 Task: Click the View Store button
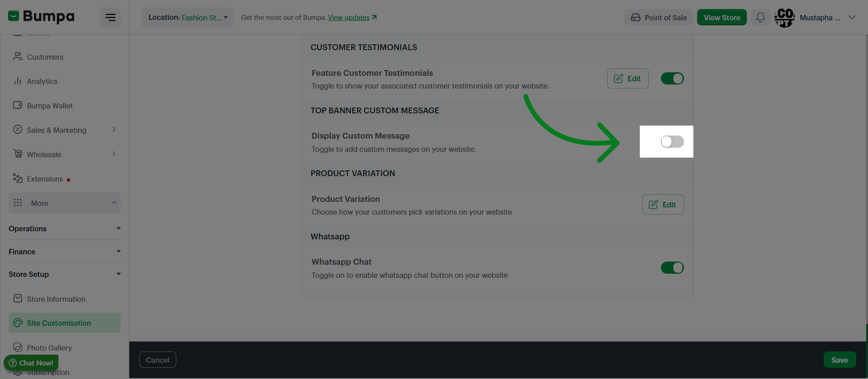tap(722, 18)
